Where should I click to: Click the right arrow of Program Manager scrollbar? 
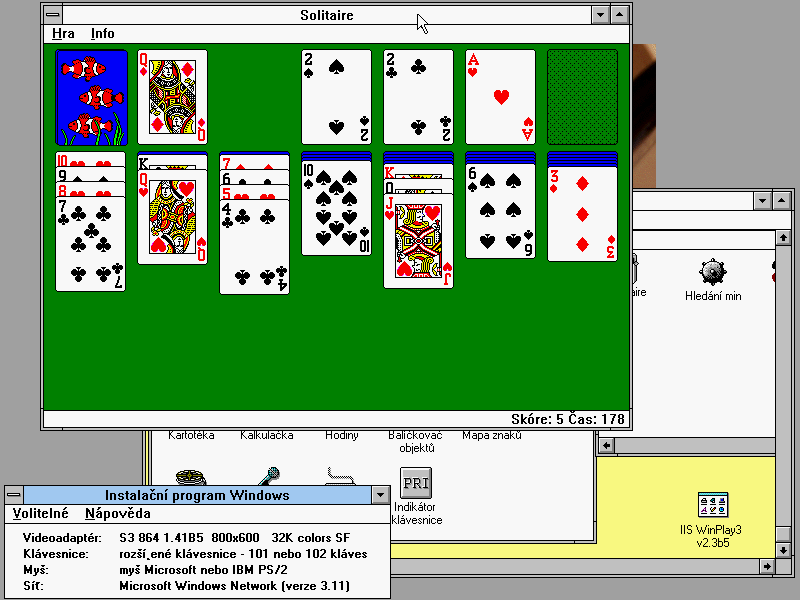767,566
